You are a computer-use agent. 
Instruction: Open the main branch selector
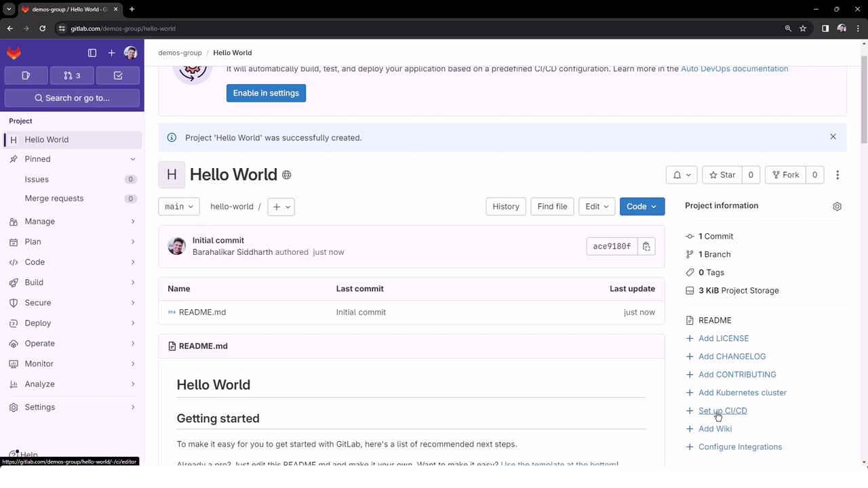178,207
